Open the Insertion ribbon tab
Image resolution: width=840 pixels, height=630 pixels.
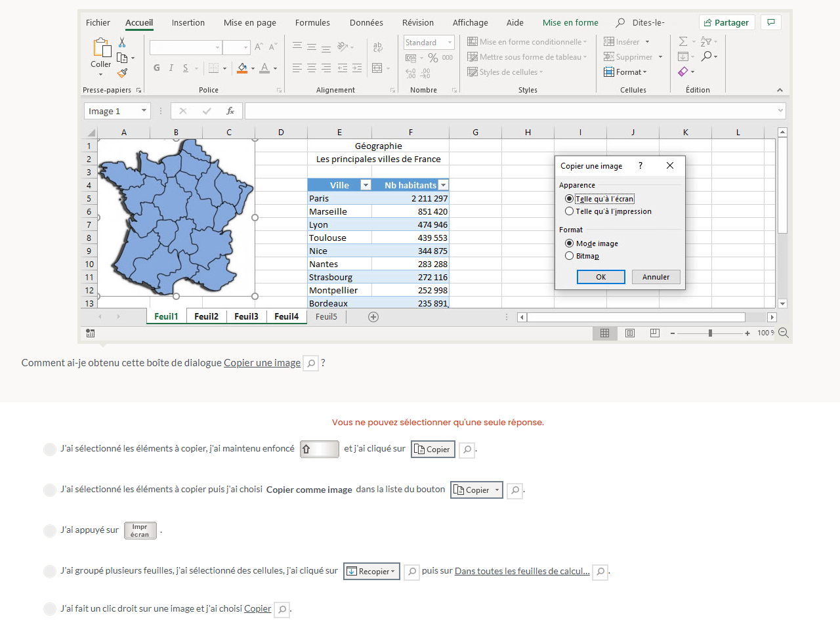tap(188, 22)
